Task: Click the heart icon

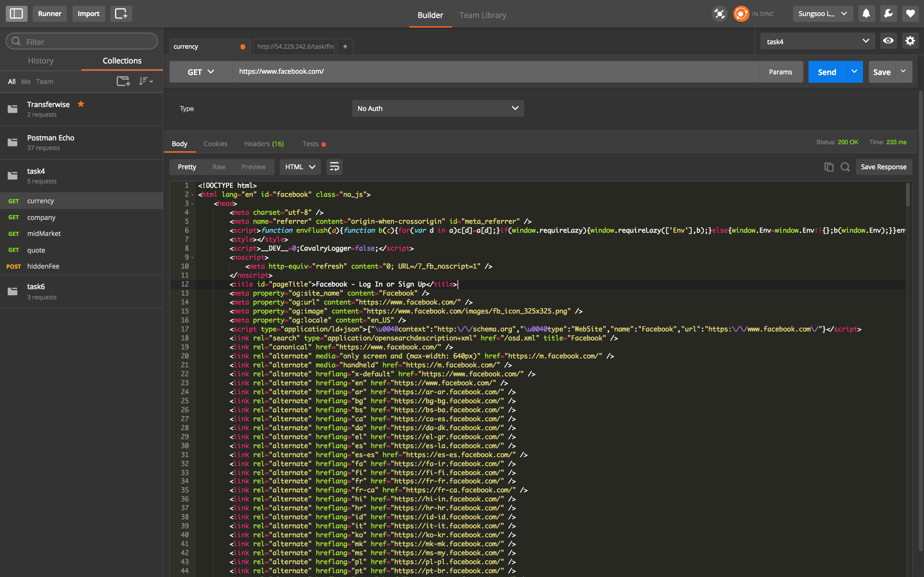Action: point(910,14)
